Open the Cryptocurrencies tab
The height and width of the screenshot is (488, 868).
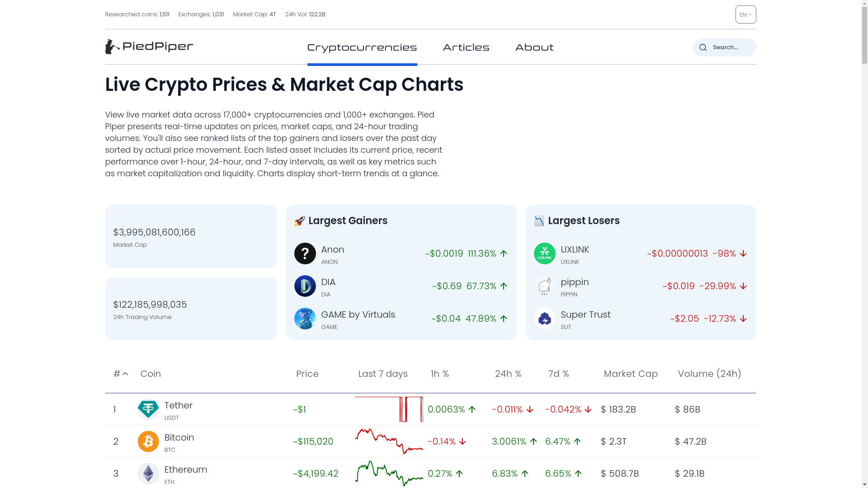(x=362, y=47)
